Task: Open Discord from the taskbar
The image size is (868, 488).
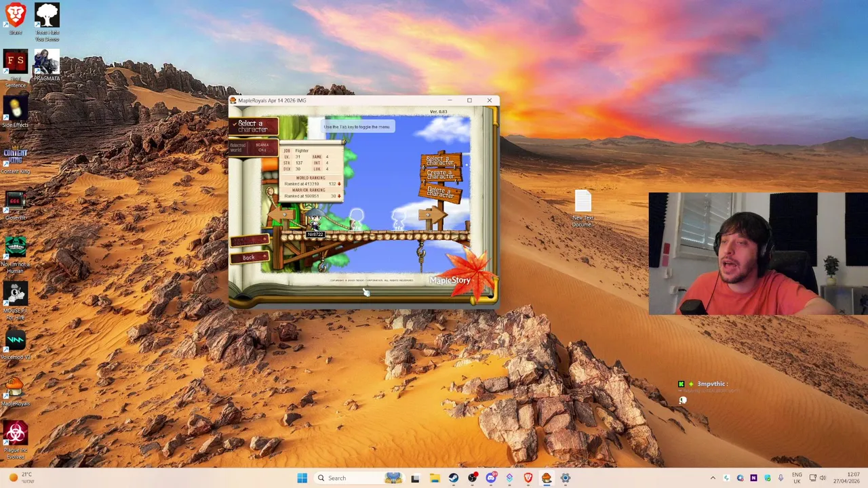Action: pos(491,478)
